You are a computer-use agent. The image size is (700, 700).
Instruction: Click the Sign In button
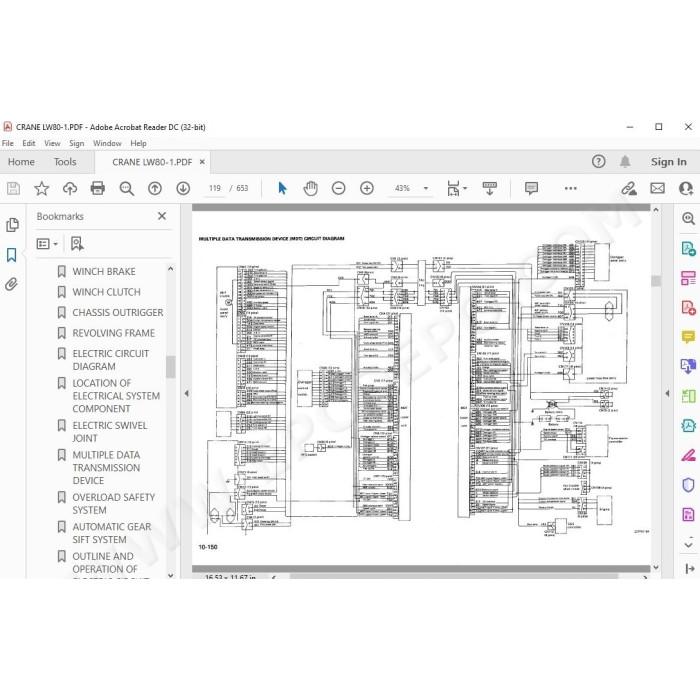click(668, 162)
